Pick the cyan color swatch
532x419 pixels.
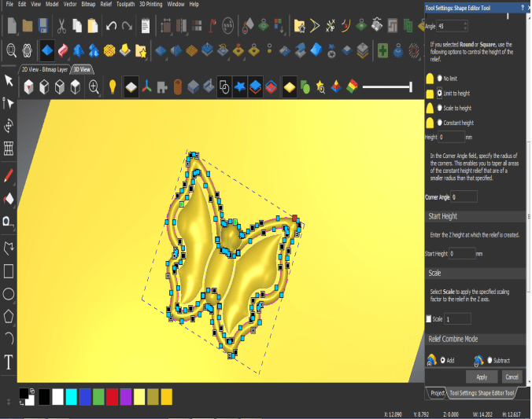71,396
